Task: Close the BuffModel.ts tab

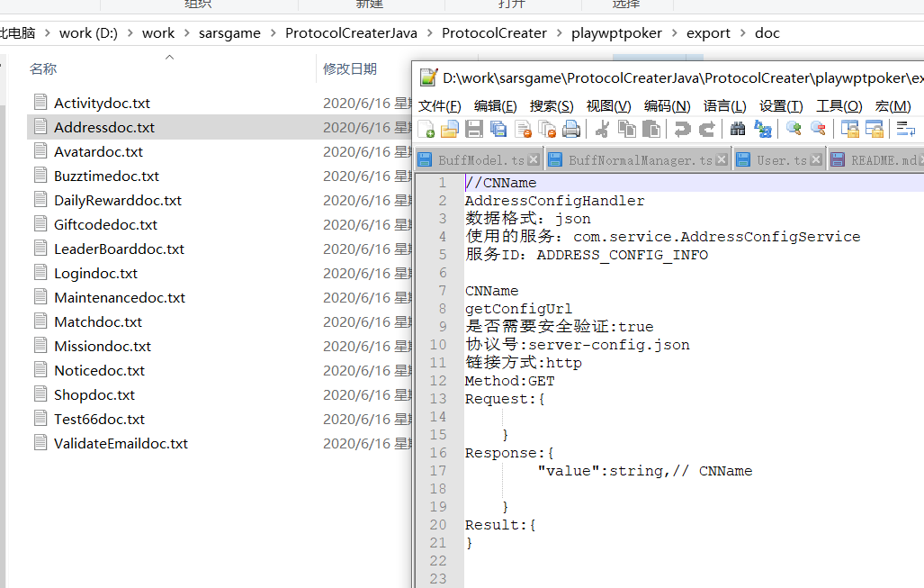Action: pyautogui.click(x=534, y=159)
